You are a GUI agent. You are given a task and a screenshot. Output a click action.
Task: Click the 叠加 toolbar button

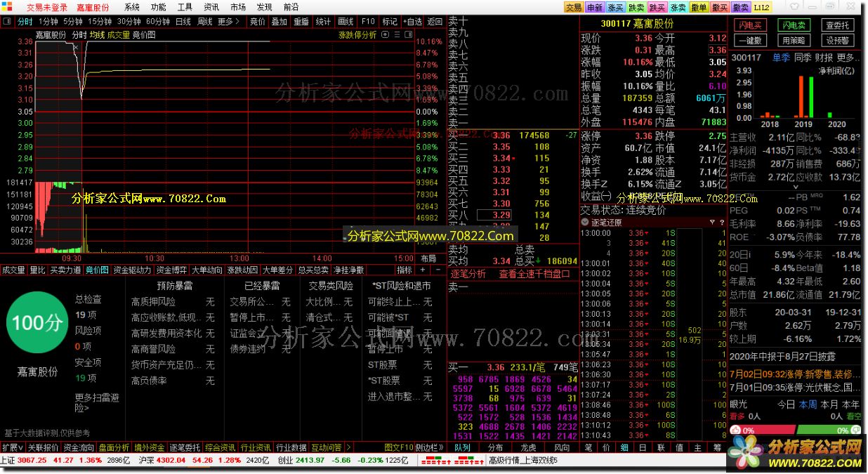point(280,22)
